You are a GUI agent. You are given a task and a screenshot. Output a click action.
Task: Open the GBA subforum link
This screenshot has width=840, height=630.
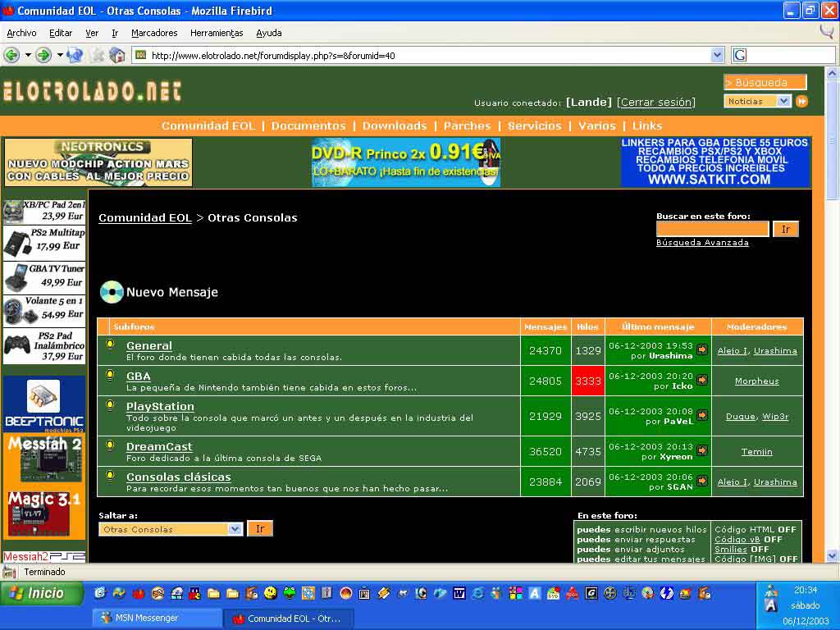point(138,376)
